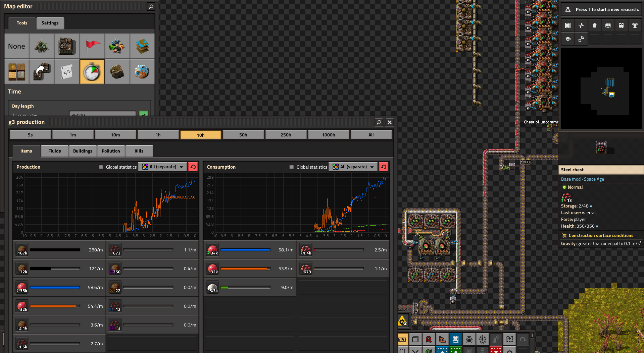Select the resources ore pile tool

point(117,46)
